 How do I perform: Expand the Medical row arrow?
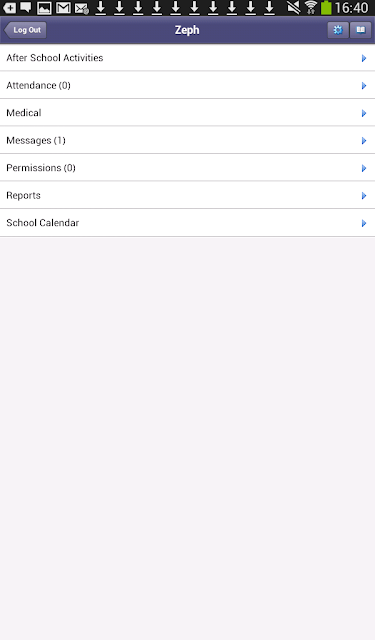tap(364, 113)
